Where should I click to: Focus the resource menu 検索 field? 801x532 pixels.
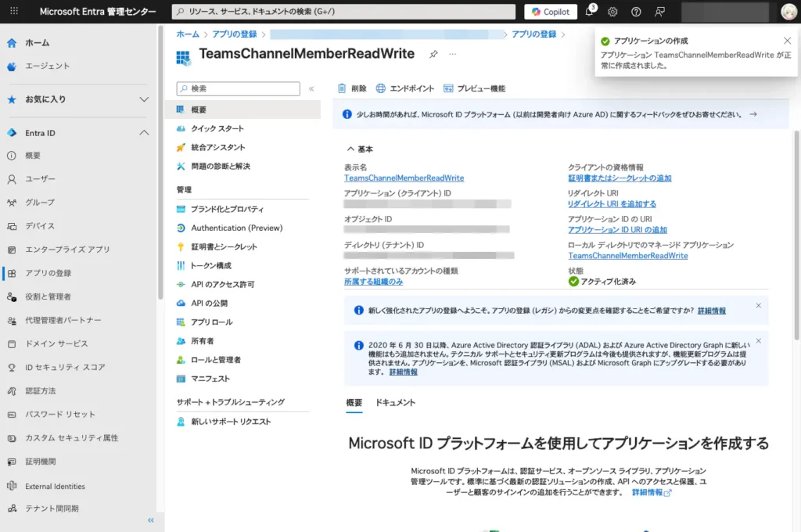[238, 89]
